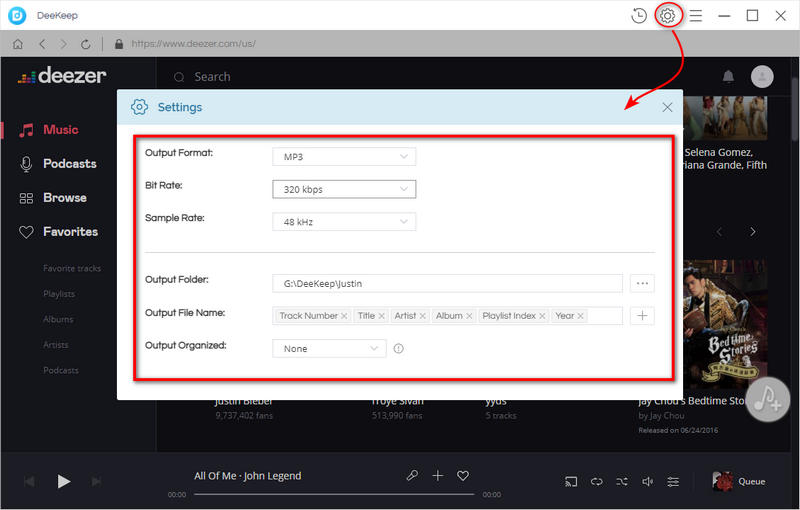This screenshot has width=800, height=510.
Task: Open Jay Chou's Bedtime Stories album cover
Action: coord(725,324)
